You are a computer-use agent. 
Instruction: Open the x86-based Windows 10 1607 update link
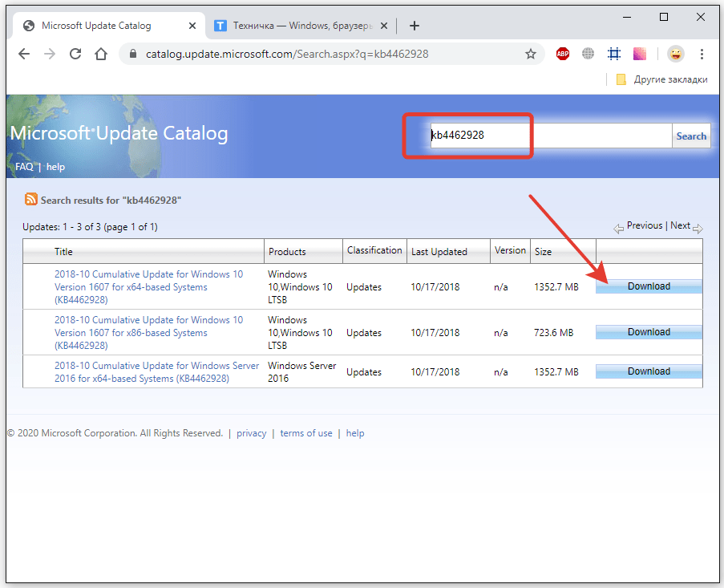click(x=148, y=333)
